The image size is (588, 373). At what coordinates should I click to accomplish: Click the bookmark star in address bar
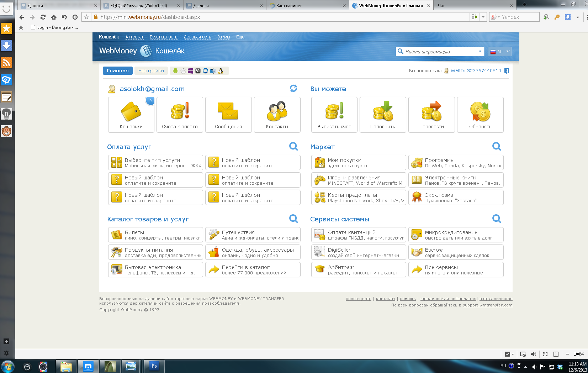(86, 17)
